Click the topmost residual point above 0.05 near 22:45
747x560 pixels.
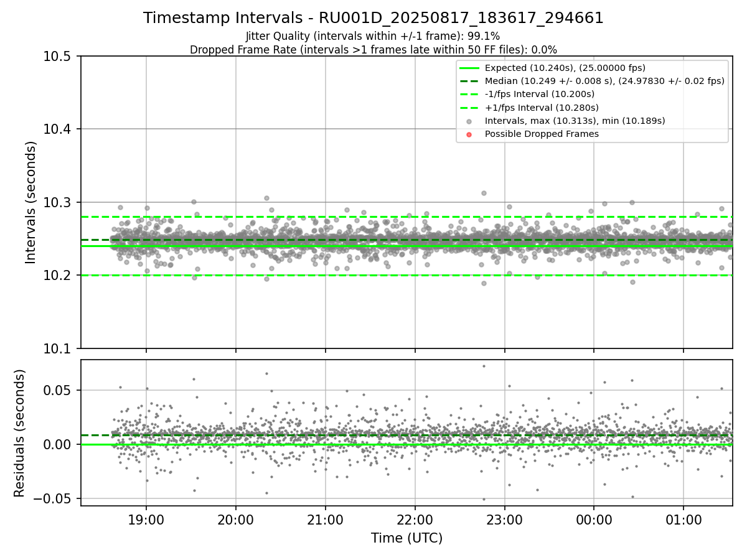point(484,366)
